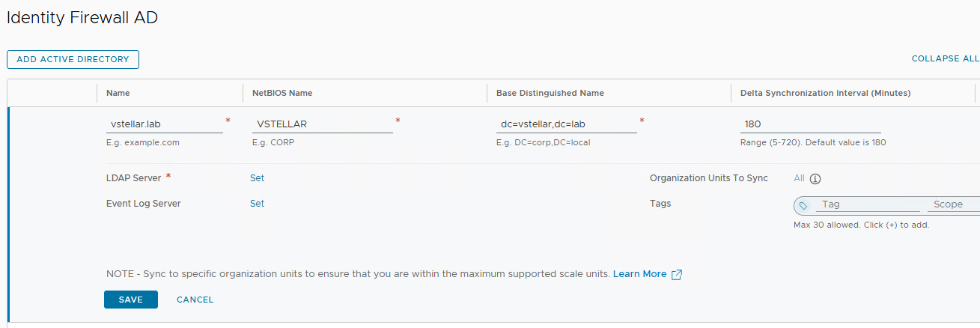Viewport: 980px width, 328px height.
Task: Save the Active Directory configuration
Action: (131, 300)
